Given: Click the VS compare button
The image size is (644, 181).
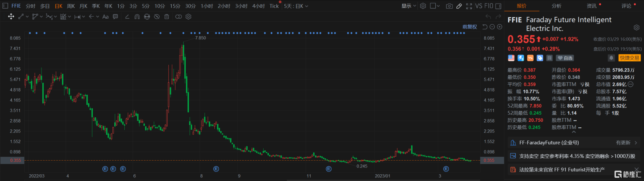Looking at the screenshot, I should [x=479, y=6].
